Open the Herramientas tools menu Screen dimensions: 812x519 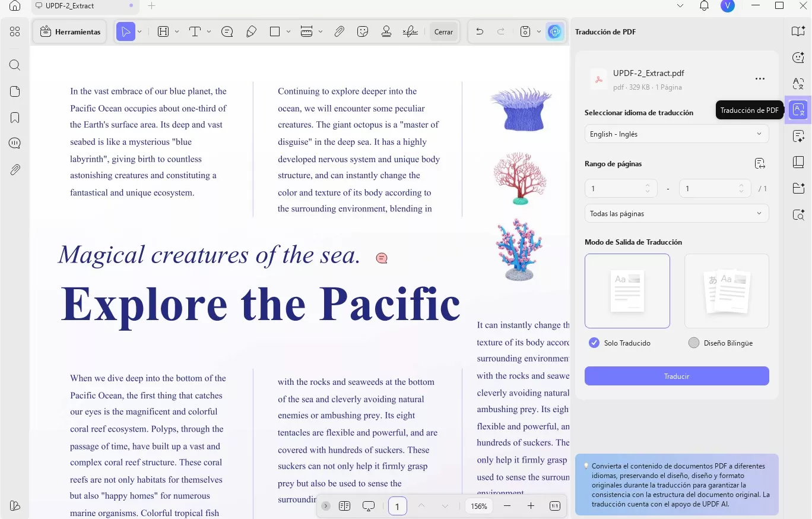(70, 32)
